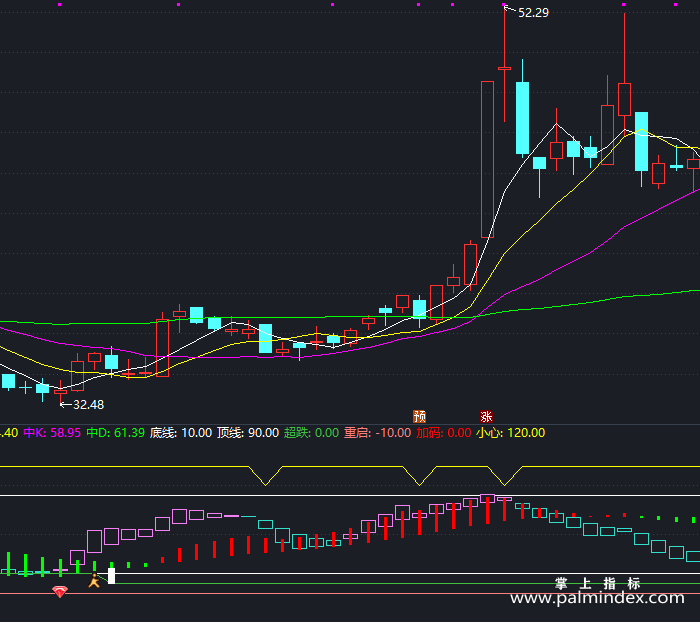Click the 52.29 high price label
Screen dimensions: 700x622
click(x=533, y=13)
